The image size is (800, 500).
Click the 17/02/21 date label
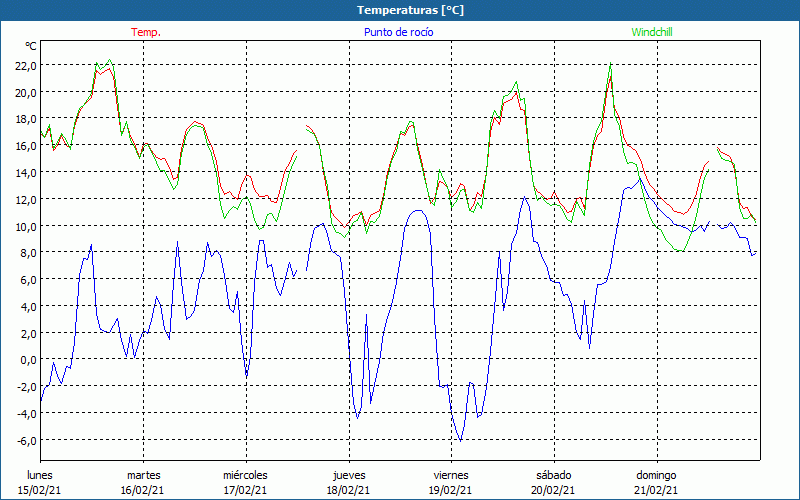[x=245, y=490]
